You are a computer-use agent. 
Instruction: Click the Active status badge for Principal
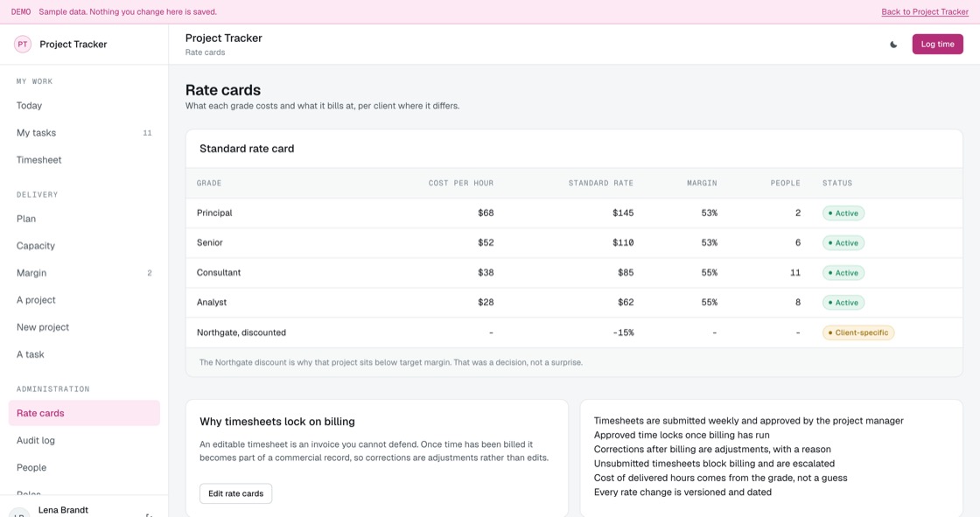click(843, 213)
